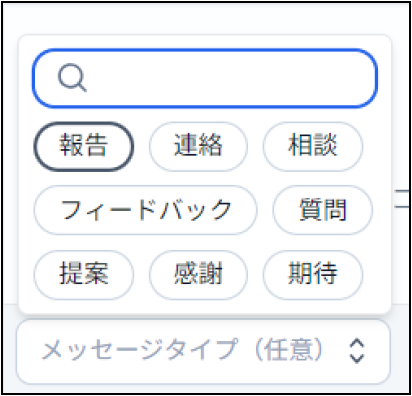The image size is (412, 396).
Task: Set type to gratitude with 感謝
Action: (x=198, y=275)
